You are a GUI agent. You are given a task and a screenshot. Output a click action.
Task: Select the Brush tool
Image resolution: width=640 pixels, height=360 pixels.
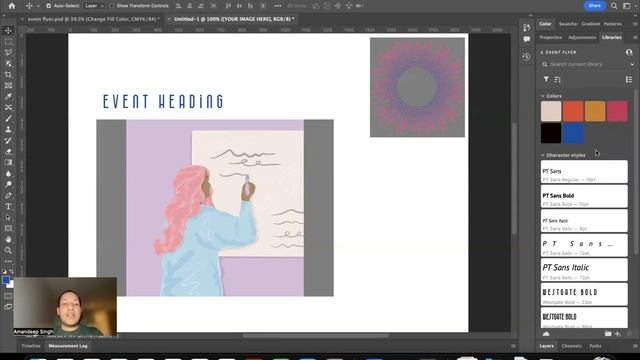pos(8,118)
